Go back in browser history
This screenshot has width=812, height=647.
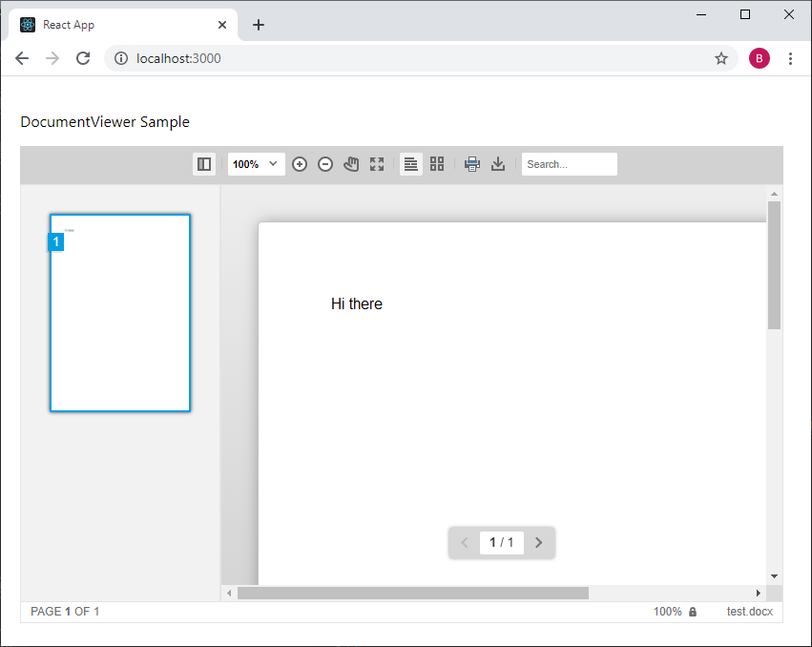tap(22, 58)
